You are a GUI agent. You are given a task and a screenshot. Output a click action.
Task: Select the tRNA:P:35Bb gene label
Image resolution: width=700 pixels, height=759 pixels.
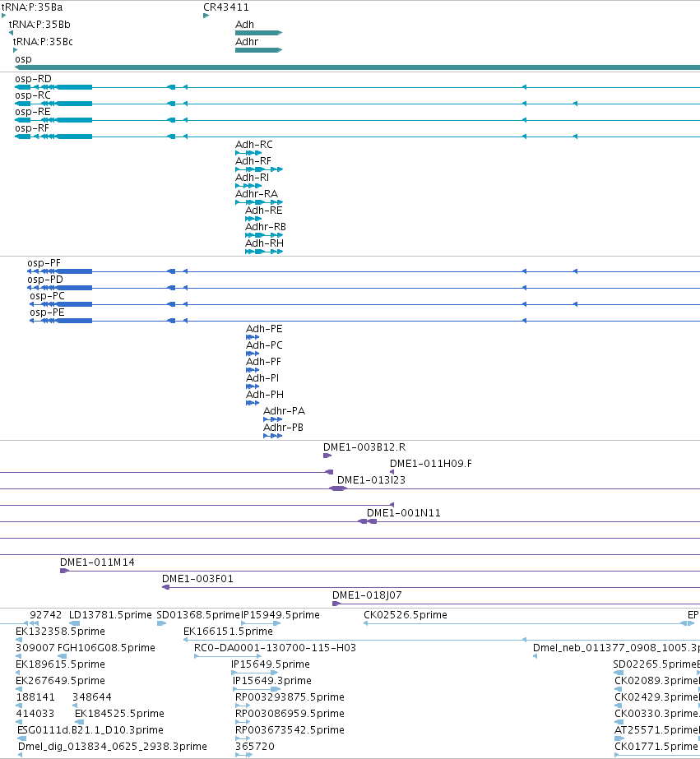coord(39,25)
